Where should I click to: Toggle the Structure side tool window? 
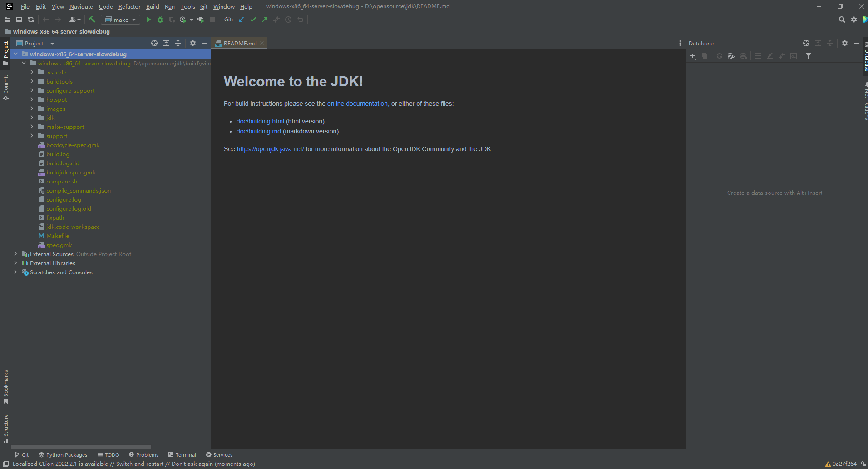pos(5,428)
